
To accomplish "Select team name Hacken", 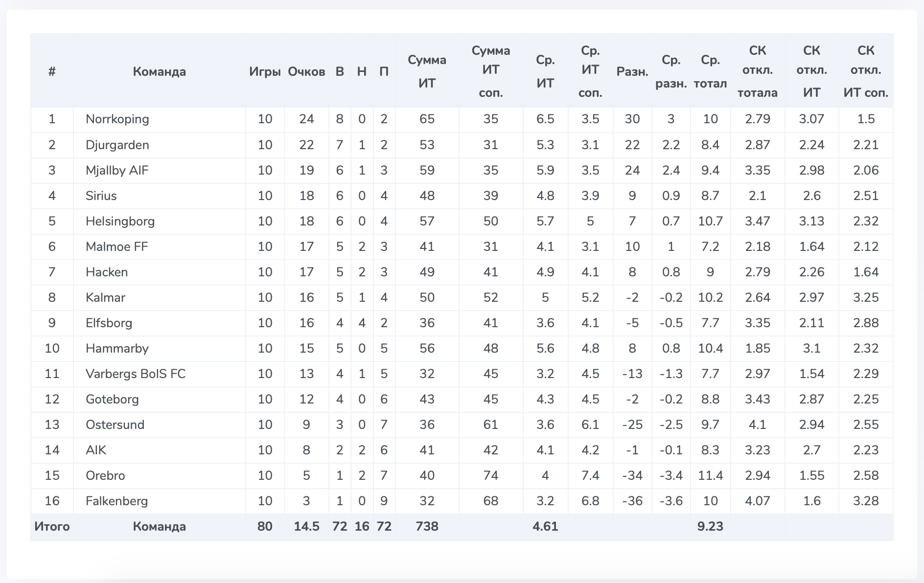I will pos(107,272).
